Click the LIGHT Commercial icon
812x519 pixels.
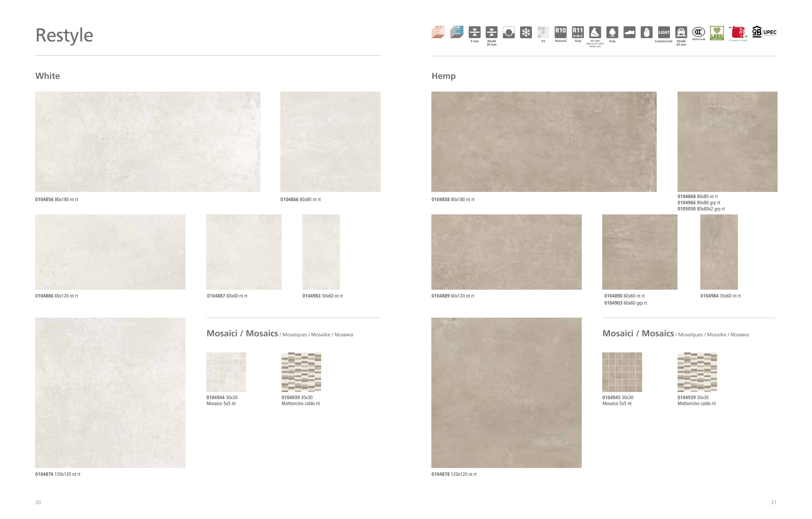tap(664, 32)
